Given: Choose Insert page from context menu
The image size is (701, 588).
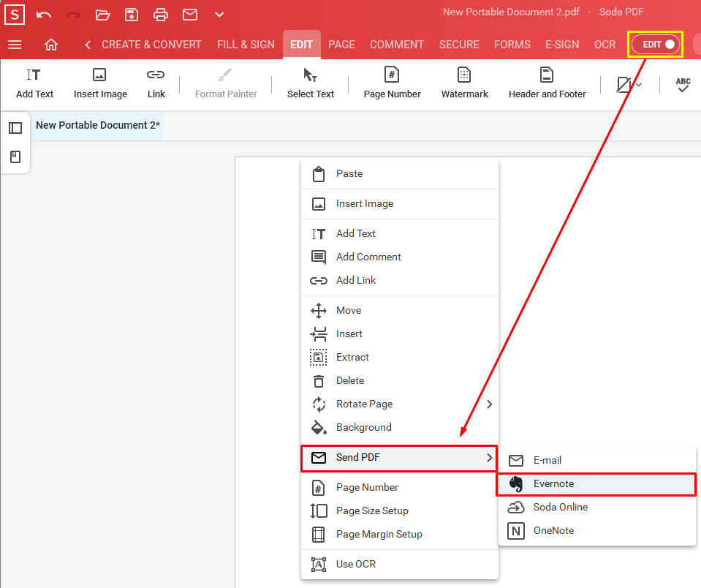Looking at the screenshot, I should point(400,334).
